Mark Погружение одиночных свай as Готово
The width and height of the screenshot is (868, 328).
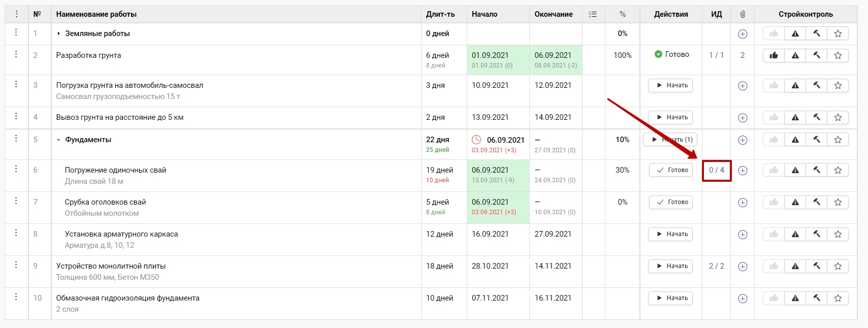pyautogui.click(x=671, y=170)
